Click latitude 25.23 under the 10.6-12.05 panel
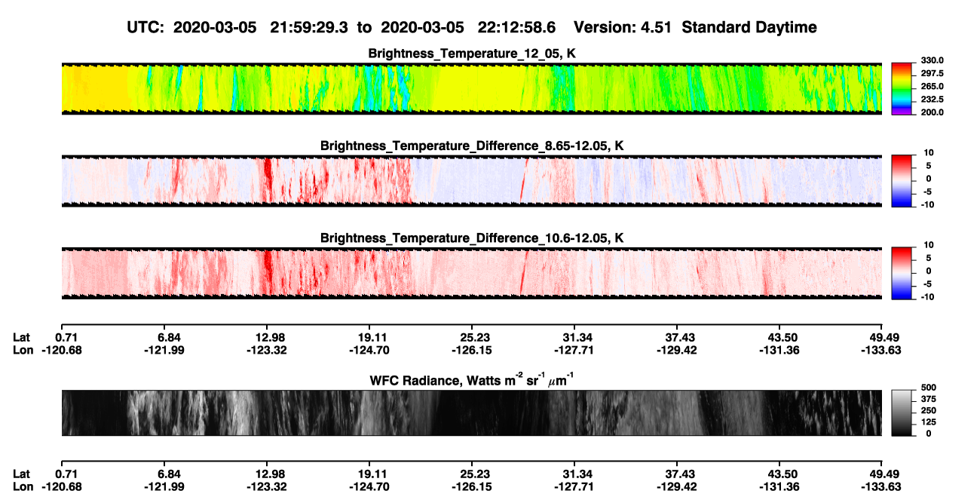 475,337
